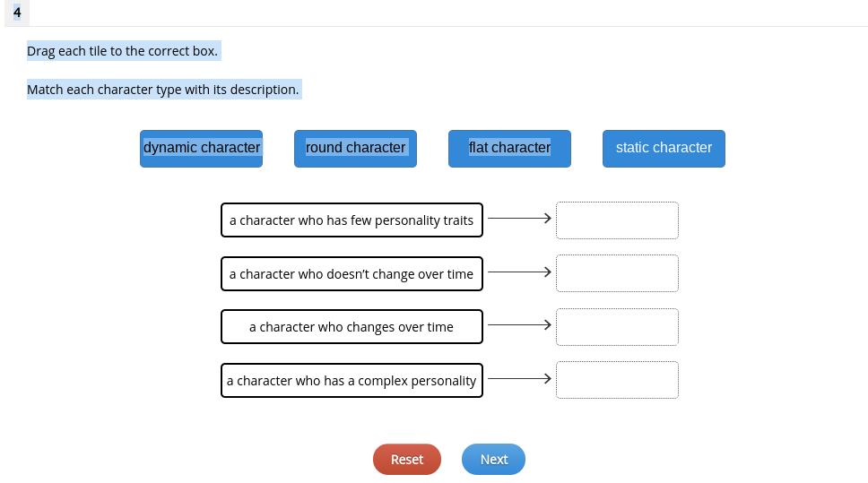Click 'a character who has a complex personality' box
Image resolution: width=868 pixels, height=483 pixels.
(352, 381)
